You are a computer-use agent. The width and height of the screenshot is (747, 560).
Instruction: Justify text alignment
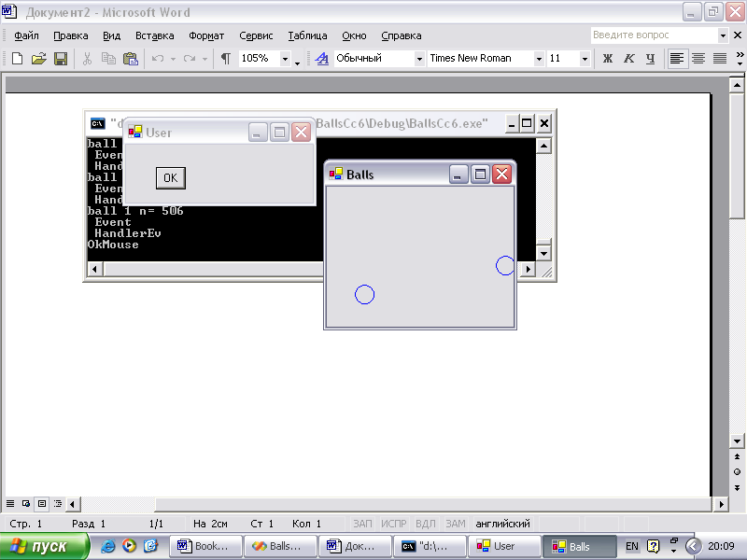point(719,59)
